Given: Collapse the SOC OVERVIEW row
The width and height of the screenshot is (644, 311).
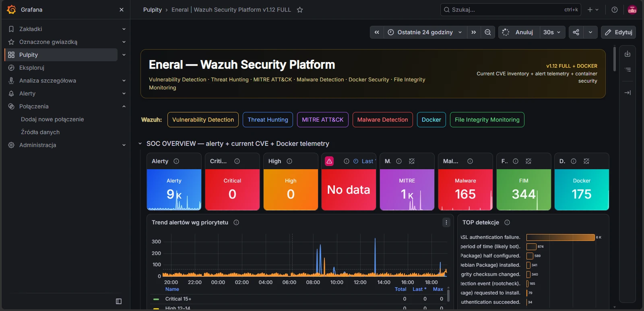Looking at the screenshot, I should pyautogui.click(x=140, y=143).
